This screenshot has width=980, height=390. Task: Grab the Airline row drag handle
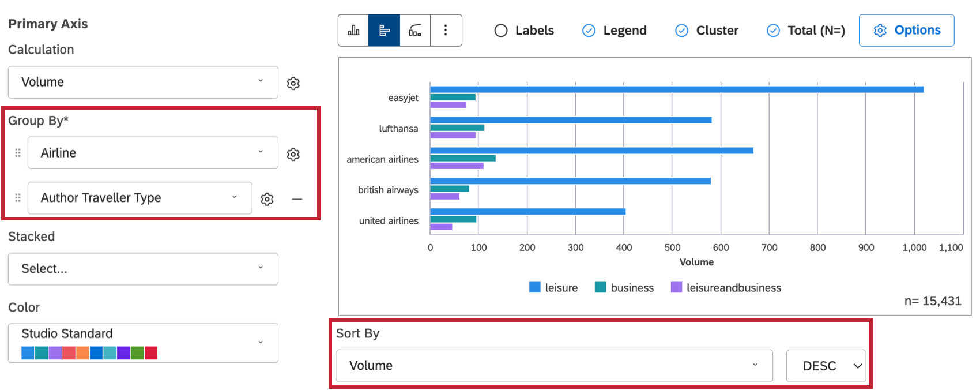coord(18,153)
